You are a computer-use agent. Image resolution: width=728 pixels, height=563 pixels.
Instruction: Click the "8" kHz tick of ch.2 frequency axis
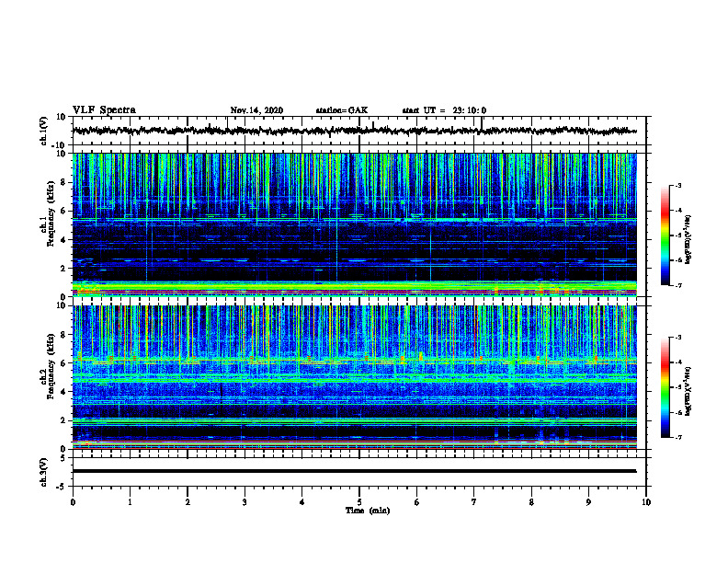63,335
